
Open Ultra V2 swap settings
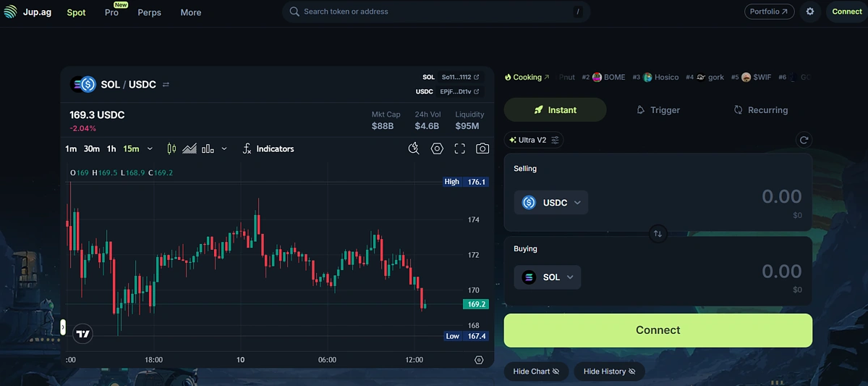[534, 140]
